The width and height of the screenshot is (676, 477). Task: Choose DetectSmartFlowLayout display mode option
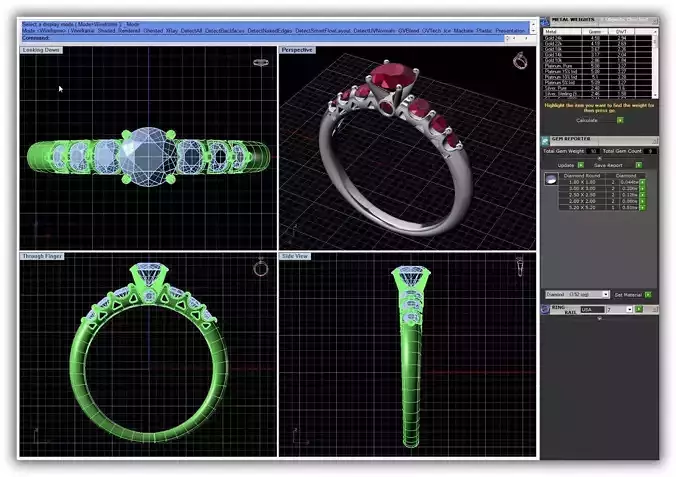(x=323, y=31)
